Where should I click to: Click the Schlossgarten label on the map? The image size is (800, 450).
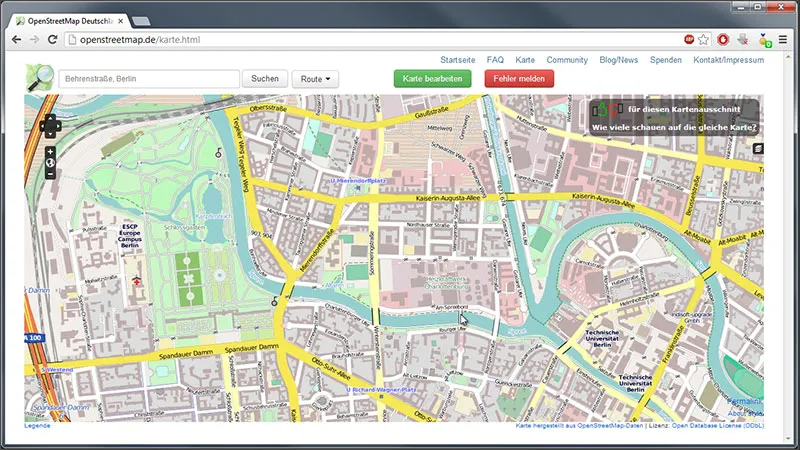click(184, 228)
